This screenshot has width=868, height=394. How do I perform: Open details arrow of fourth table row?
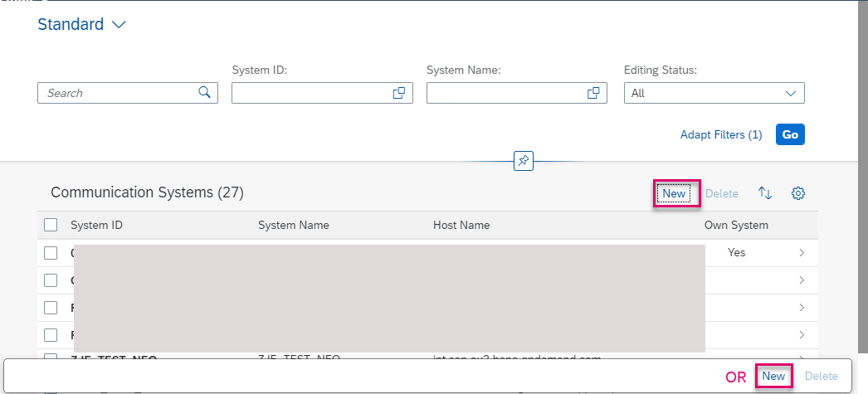point(802,335)
